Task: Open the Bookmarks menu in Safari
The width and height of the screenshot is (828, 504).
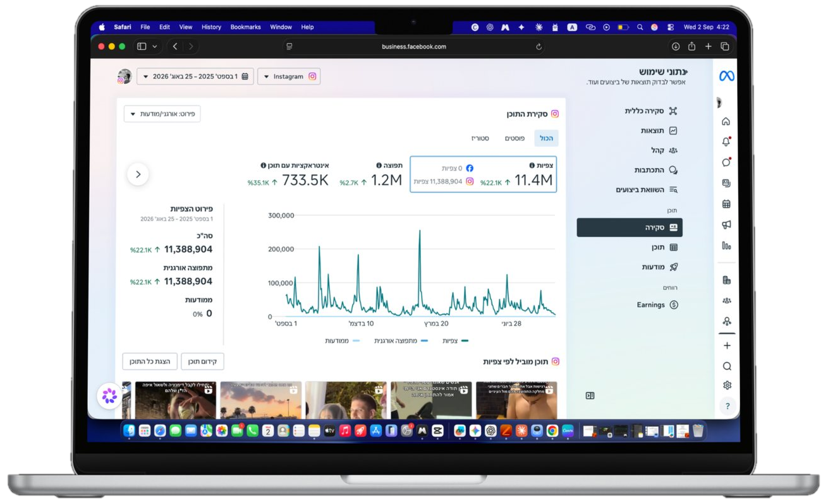Action: point(245,27)
